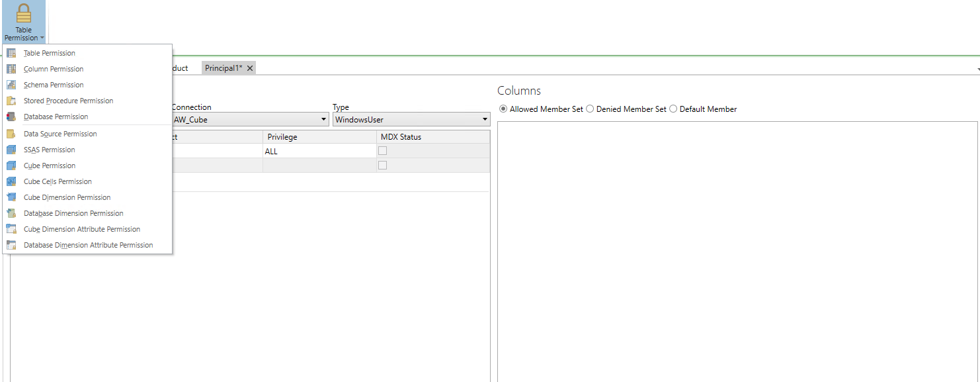
Task: Choose Table Permission from the dropdown menu
Action: 87,53
